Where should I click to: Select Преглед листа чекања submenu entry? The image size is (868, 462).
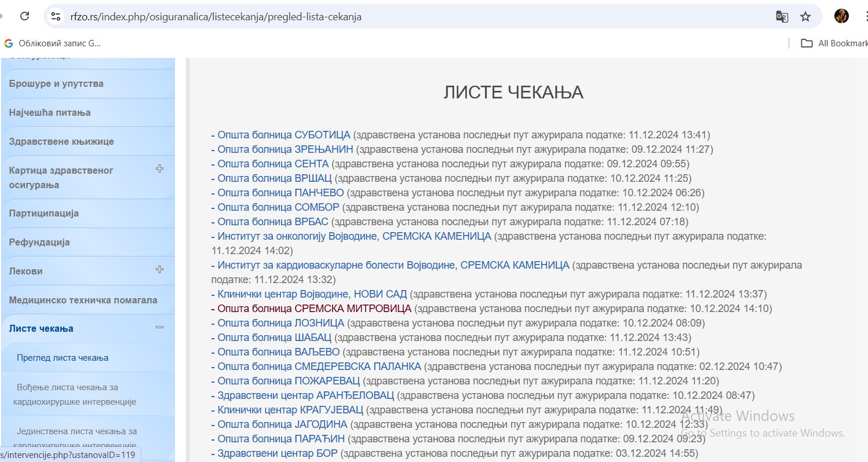(63, 358)
